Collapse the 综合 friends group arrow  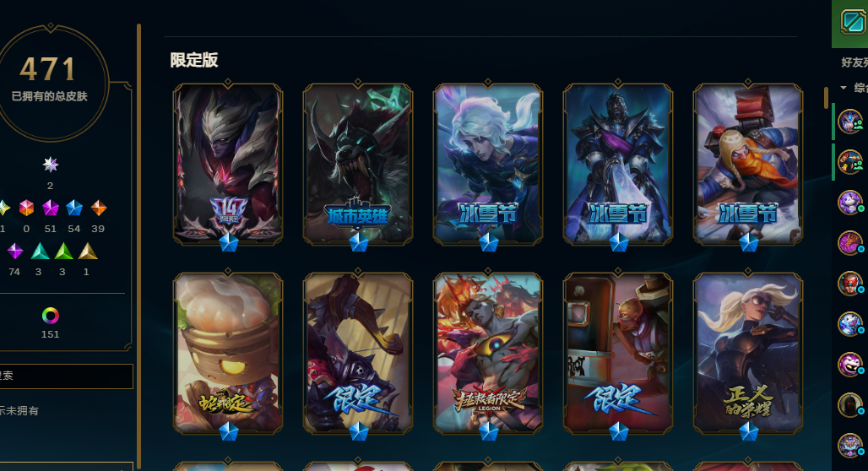844,88
